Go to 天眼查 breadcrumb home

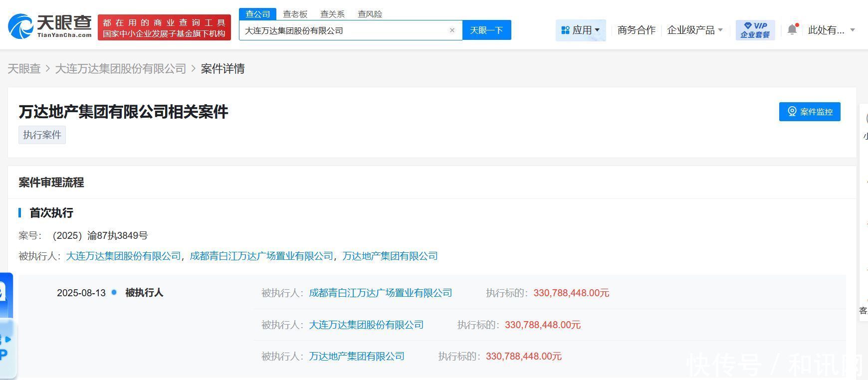click(x=24, y=69)
